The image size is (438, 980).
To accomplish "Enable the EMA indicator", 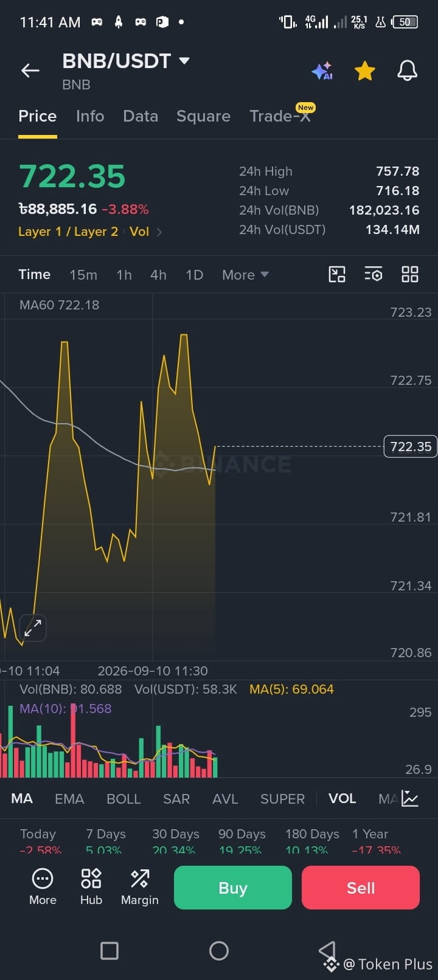I will coord(69,799).
